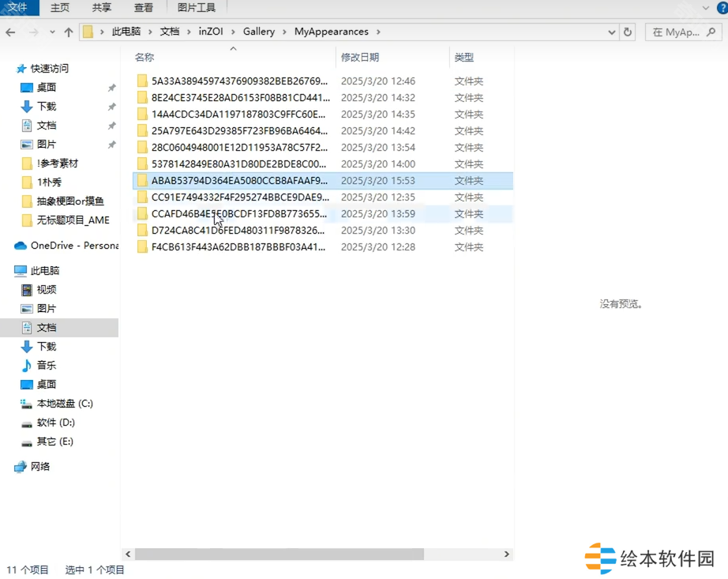Switch to the 查看 ribbon tab

pyautogui.click(x=144, y=8)
